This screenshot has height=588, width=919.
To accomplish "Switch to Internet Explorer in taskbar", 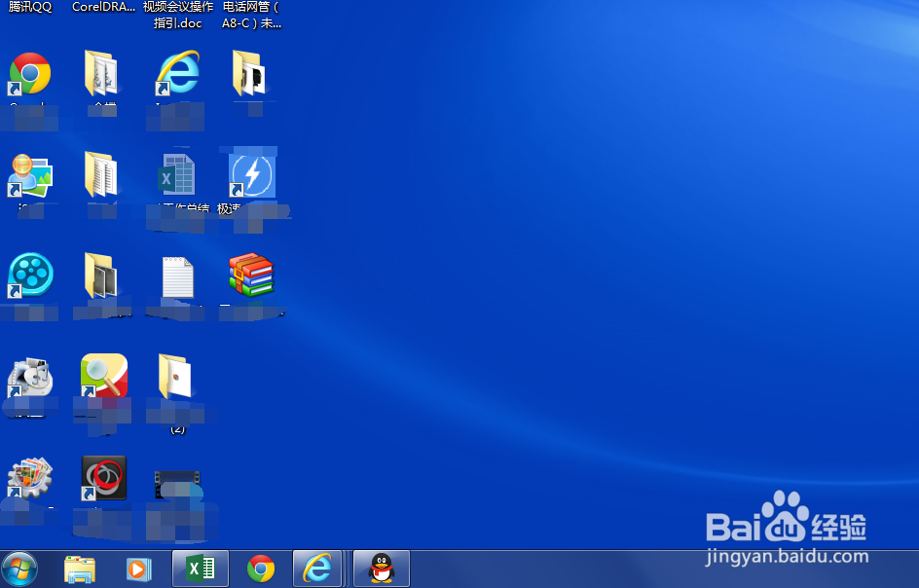I will tap(317, 569).
